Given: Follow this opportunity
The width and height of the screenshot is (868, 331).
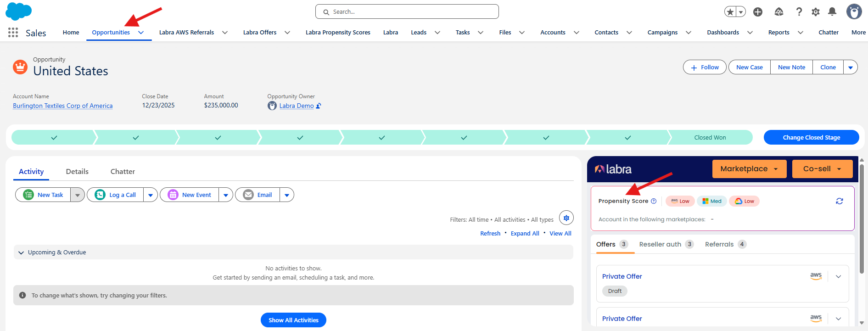Looking at the screenshot, I should pyautogui.click(x=705, y=67).
